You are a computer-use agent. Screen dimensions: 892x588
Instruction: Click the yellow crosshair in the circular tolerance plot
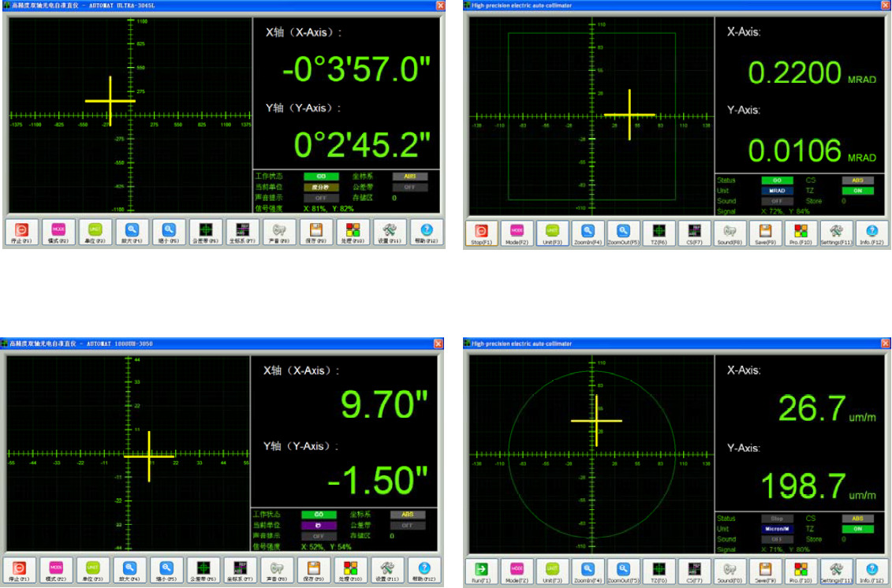point(597,421)
